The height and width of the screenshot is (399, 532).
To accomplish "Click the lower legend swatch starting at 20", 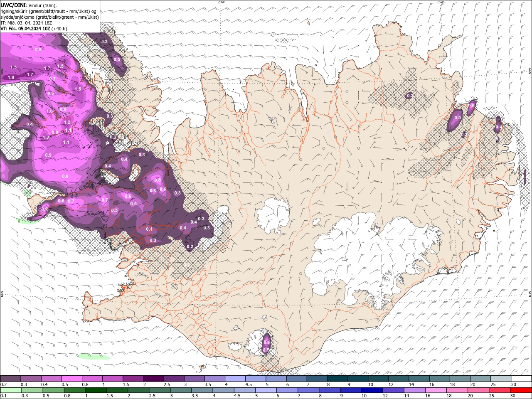I will [478, 390].
